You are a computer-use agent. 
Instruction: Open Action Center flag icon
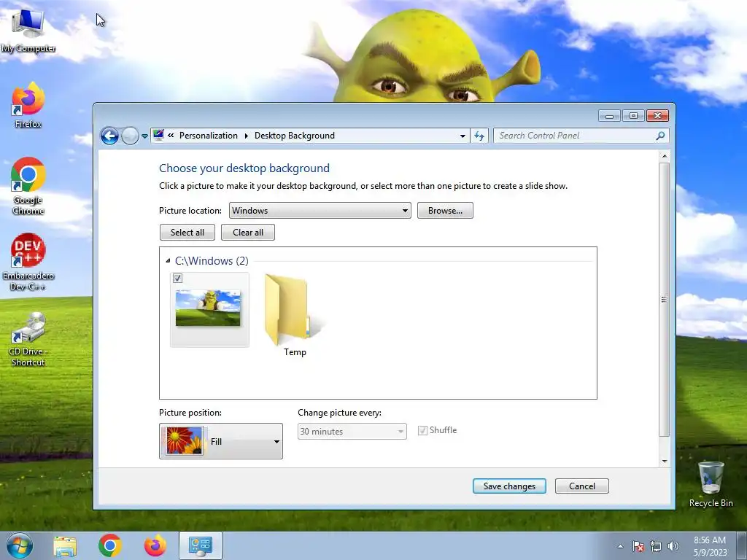point(638,546)
